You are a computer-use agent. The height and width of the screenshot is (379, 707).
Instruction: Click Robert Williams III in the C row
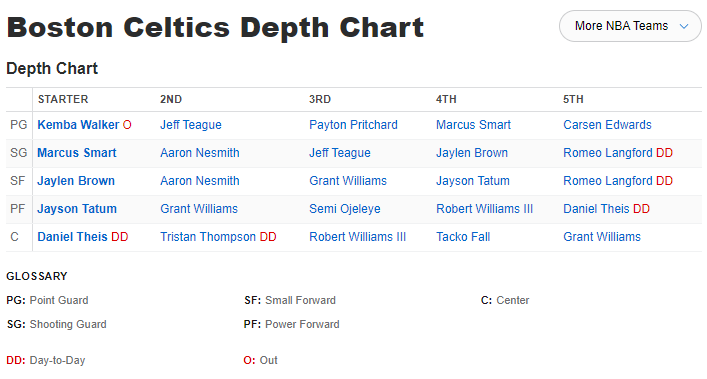pyautogui.click(x=357, y=237)
